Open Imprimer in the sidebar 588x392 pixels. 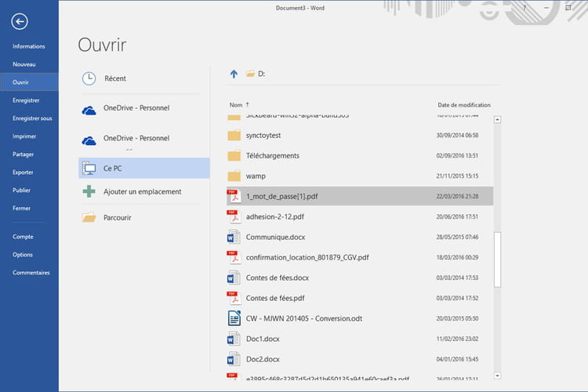point(24,136)
